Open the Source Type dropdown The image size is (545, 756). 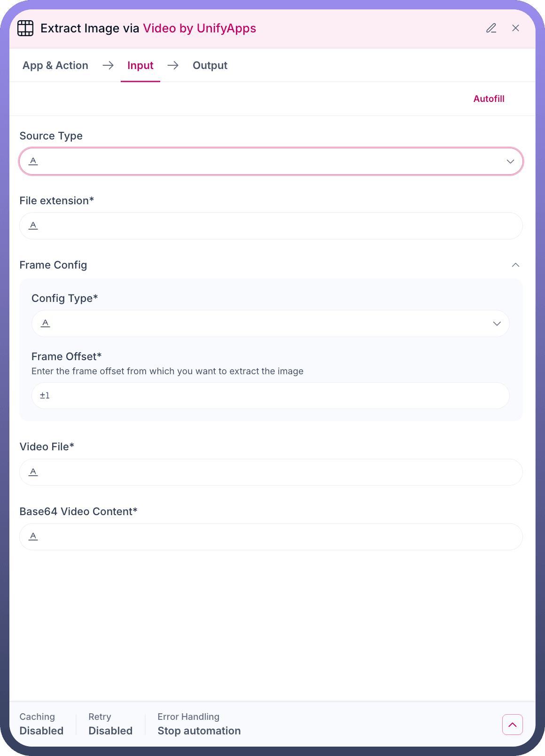[x=510, y=162]
